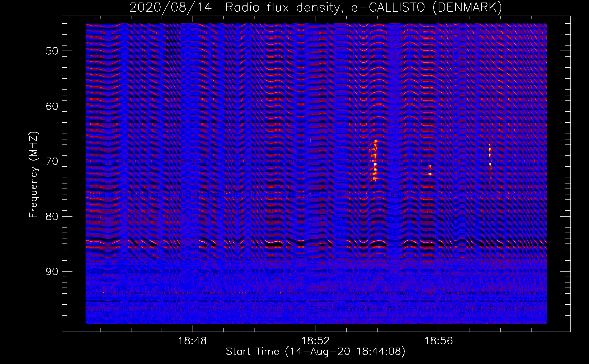Click the 50 frequency tick label
Viewport: 589px width, 364px height.
pyautogui.click(x=52, y=51)
